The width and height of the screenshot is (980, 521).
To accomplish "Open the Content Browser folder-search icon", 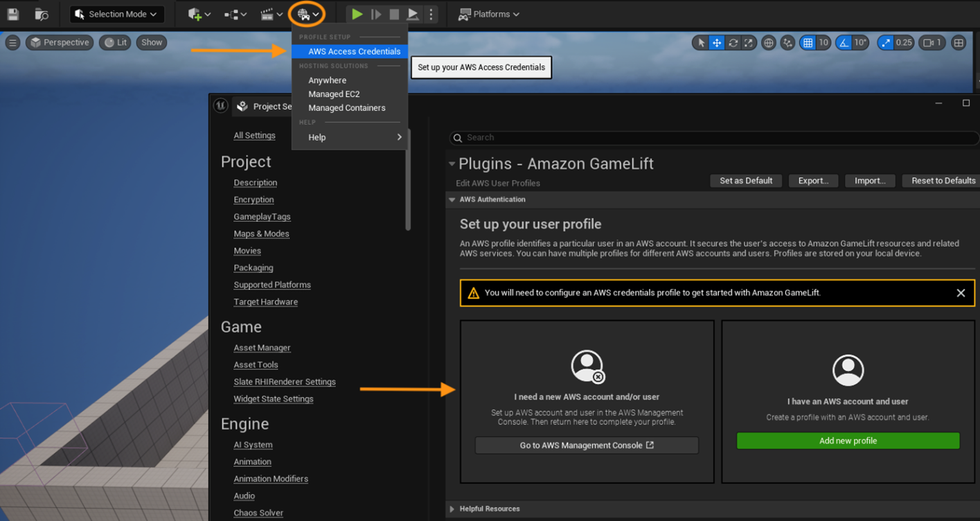I will (42, 14).
